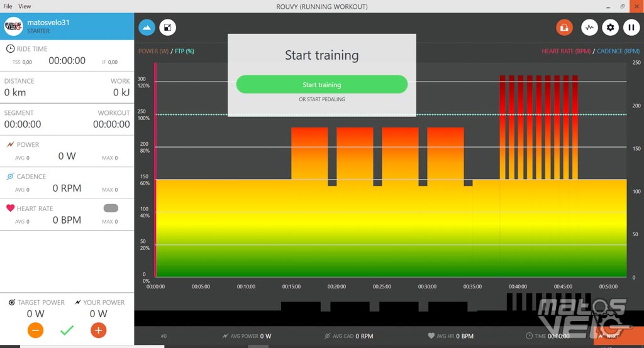Open the File menu

8,6
